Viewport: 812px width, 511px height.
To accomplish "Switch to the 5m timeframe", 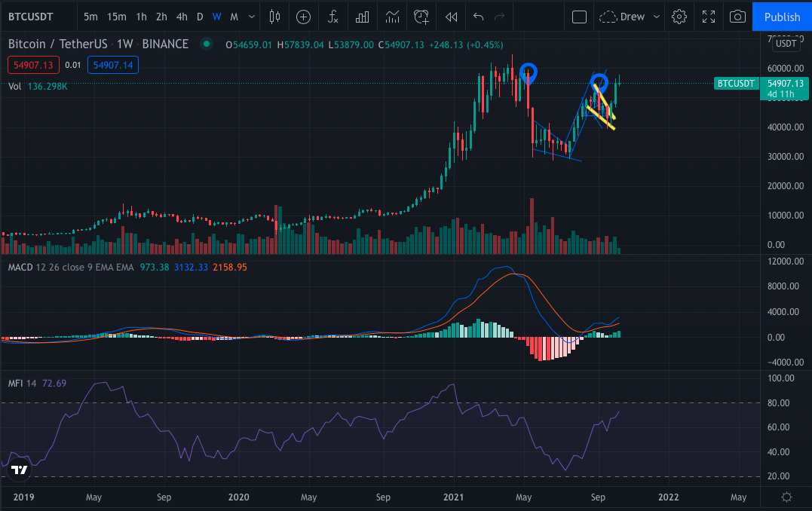I will (x=90, y=17).
